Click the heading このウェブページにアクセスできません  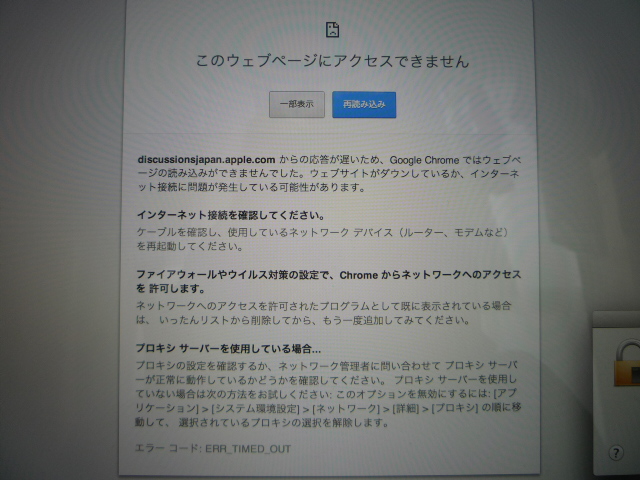point(332,61)
